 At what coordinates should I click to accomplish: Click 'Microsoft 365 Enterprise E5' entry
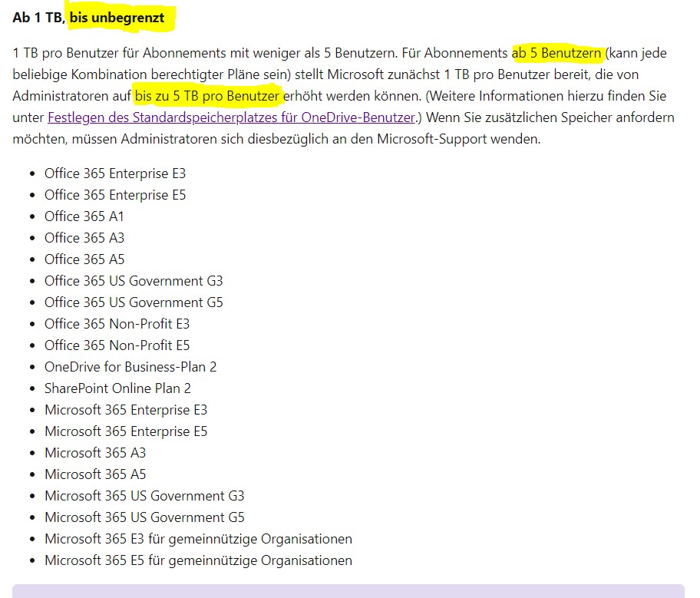point(126,431)
